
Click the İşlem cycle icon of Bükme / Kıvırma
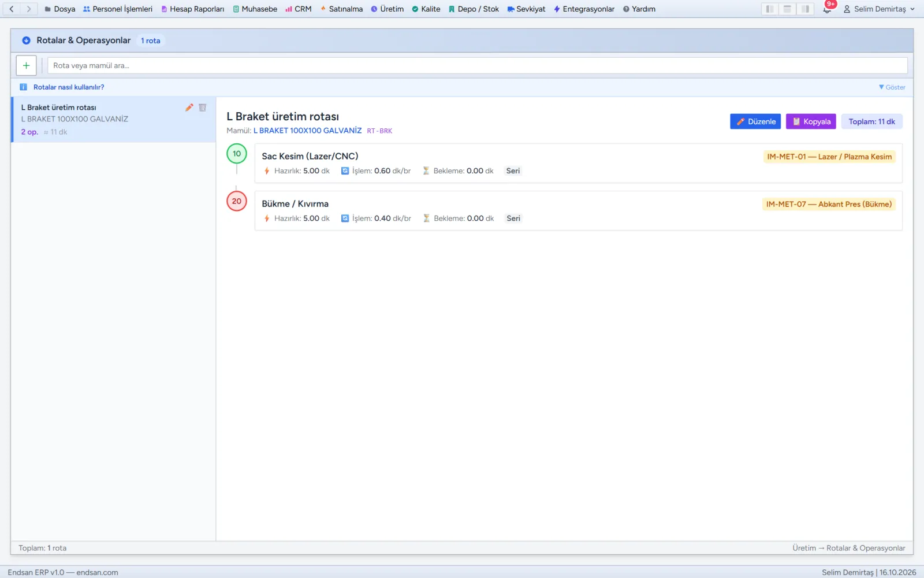pyautogui.click(x=345, y=218)
